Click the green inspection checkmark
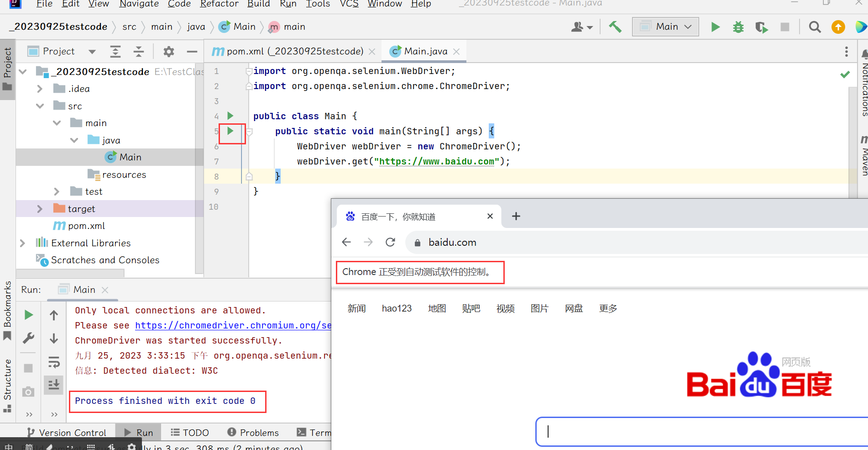 (845, 74)
